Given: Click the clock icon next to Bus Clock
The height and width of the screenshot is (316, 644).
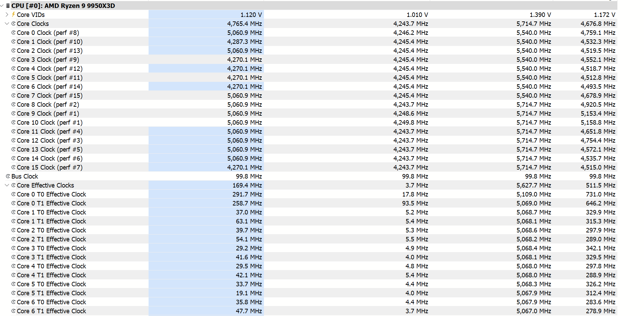Looking at the screenshot, I should coord(8,176).
